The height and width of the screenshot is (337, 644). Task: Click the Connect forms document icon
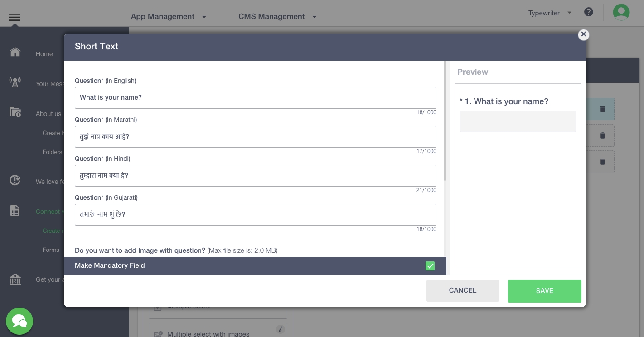point(15,210)
